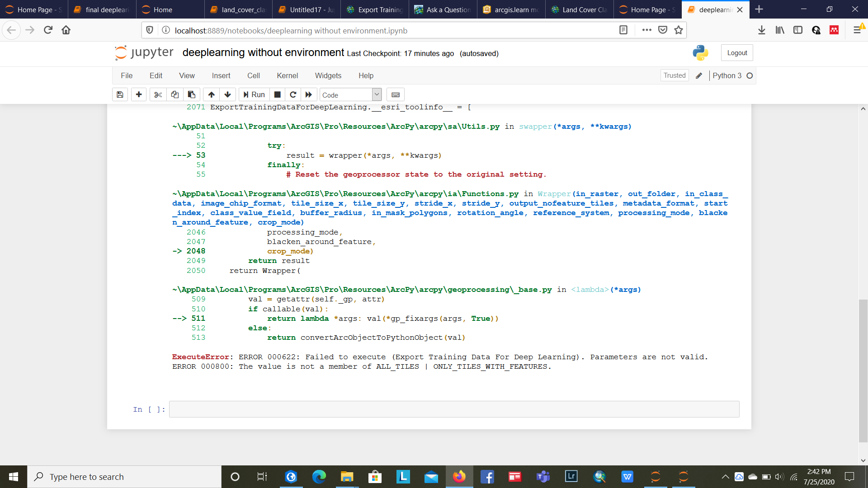Click the page vertical scrollbar thumb
868x488 pixels.
point(863,371)
